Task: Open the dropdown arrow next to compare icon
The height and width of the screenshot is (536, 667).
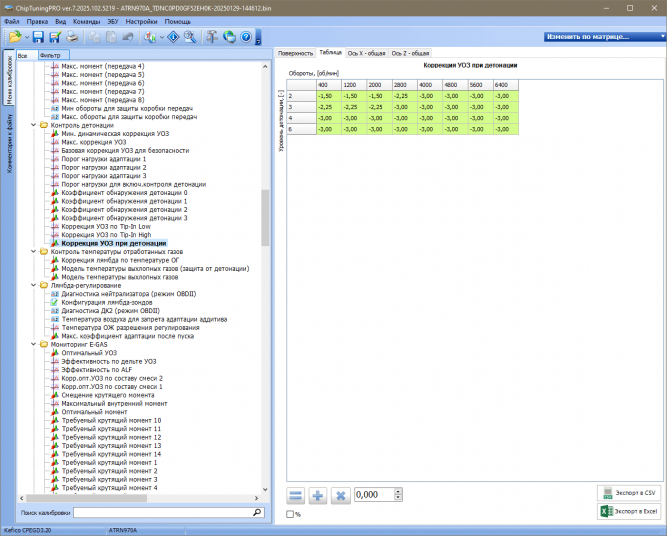Action: 162,37
